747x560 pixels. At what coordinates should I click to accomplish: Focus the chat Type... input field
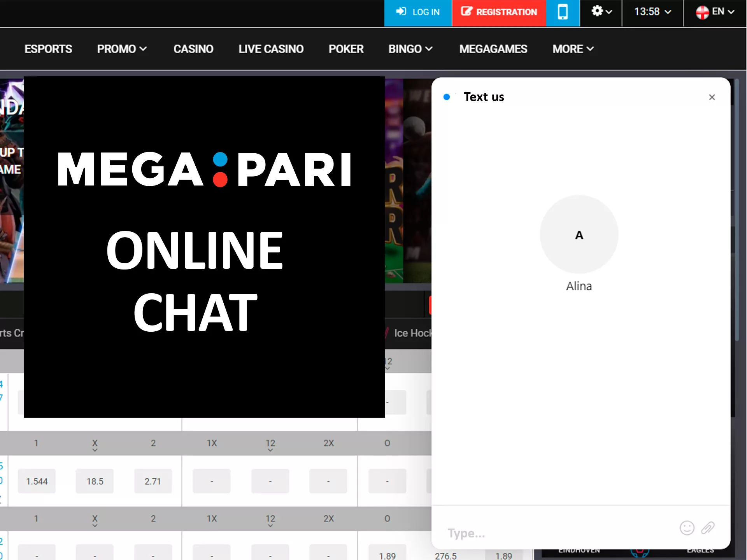click(x=556, y=533)
